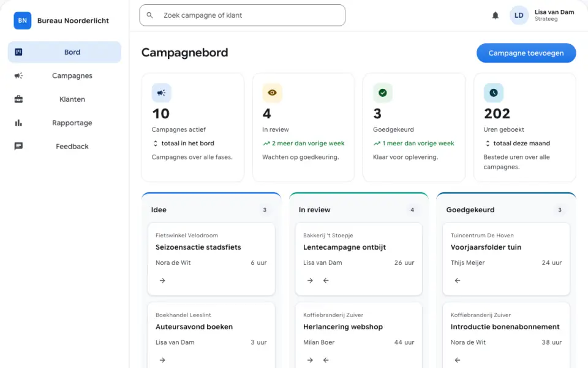588x368 pixels.
Task: Move Auteursavond boeken forward with its arrow
Action: click(x=162, y=360)
